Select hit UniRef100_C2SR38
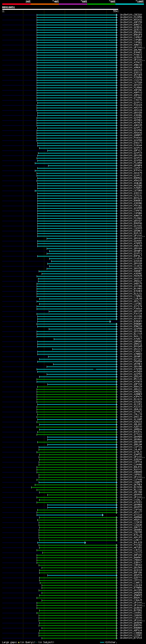This screenshot has width=146, height=644. [131, 522]
